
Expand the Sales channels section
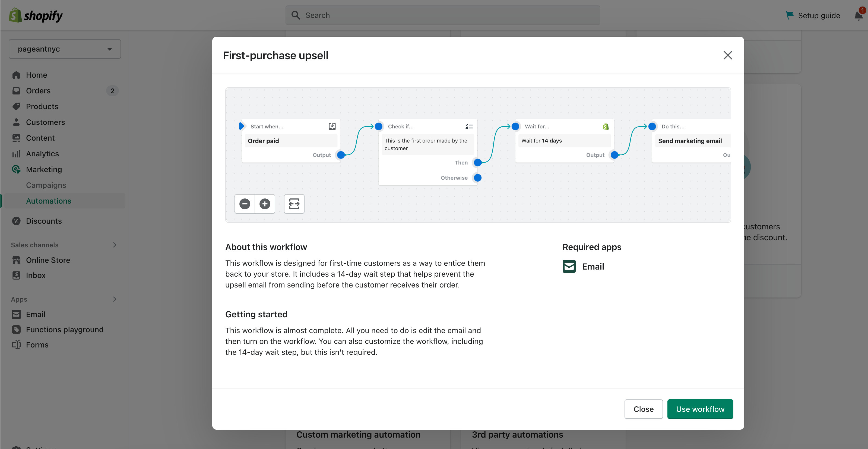pos(115,245)
